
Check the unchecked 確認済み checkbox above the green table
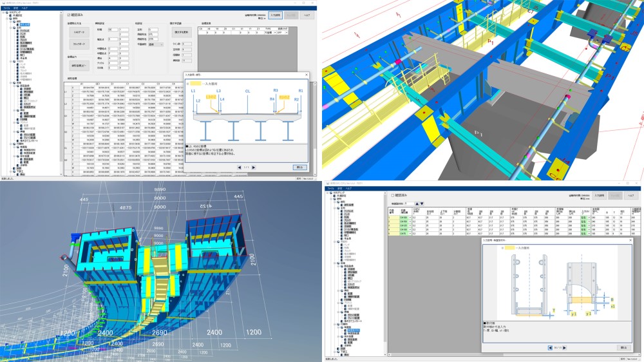click(393, 195)
